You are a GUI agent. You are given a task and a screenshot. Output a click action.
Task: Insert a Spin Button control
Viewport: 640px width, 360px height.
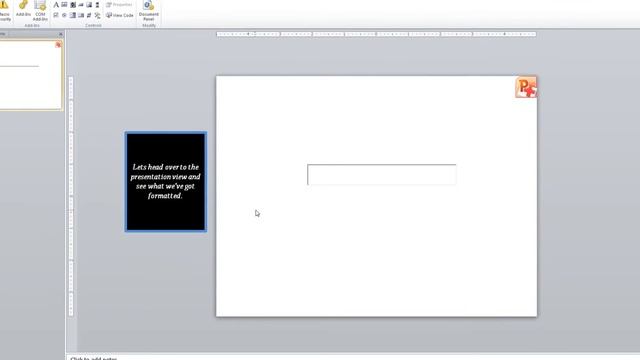73,5
